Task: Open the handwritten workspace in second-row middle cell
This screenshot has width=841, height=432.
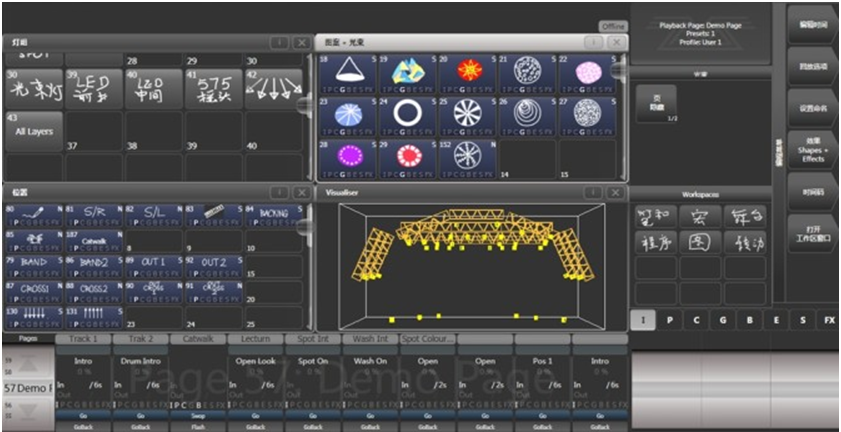Action: [700, 243]
